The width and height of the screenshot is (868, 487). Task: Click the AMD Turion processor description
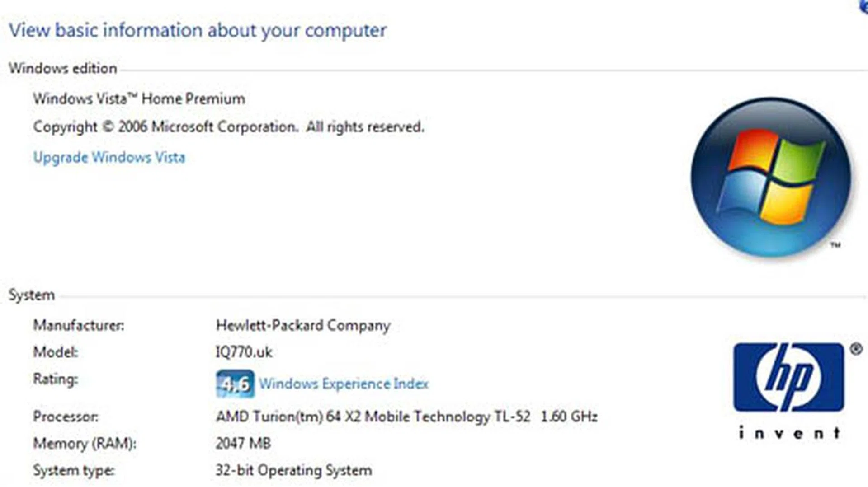[406, 417]
